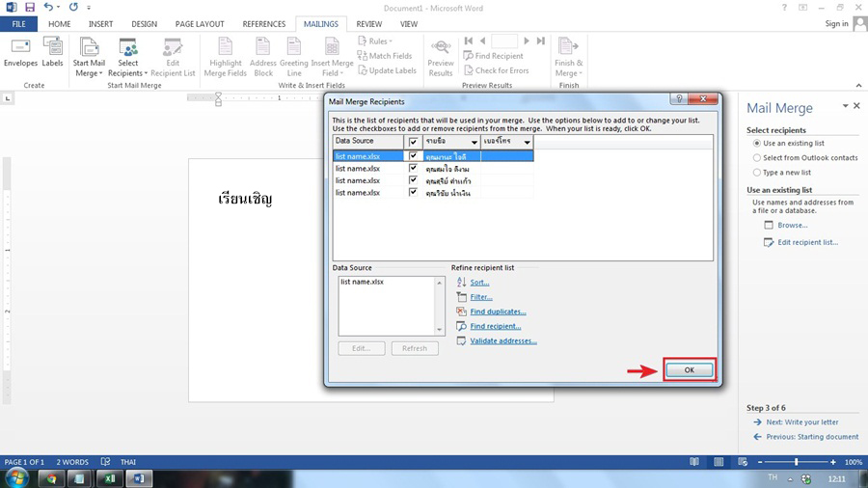Switch to the HOME tab
This screenshot has height=488, width=868.
tap(59, 24)
